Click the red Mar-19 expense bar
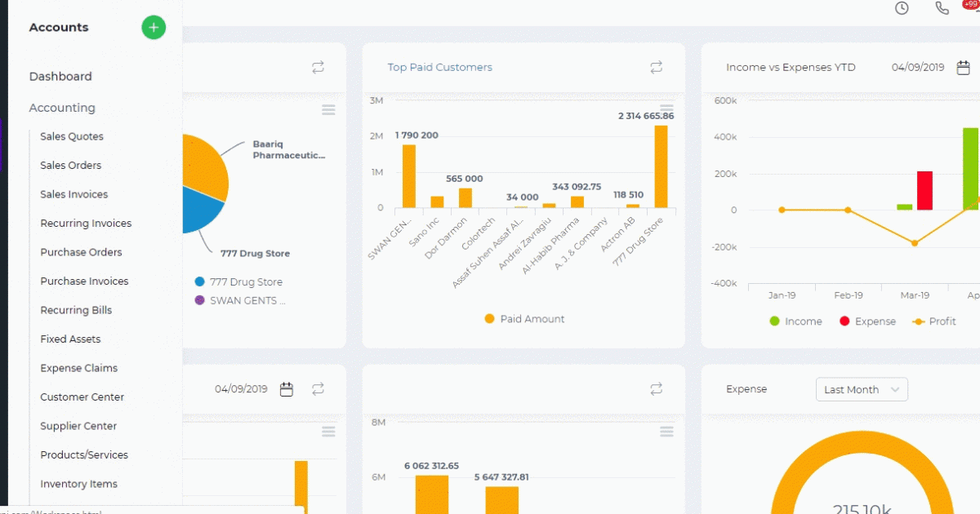 click(924, 191)
